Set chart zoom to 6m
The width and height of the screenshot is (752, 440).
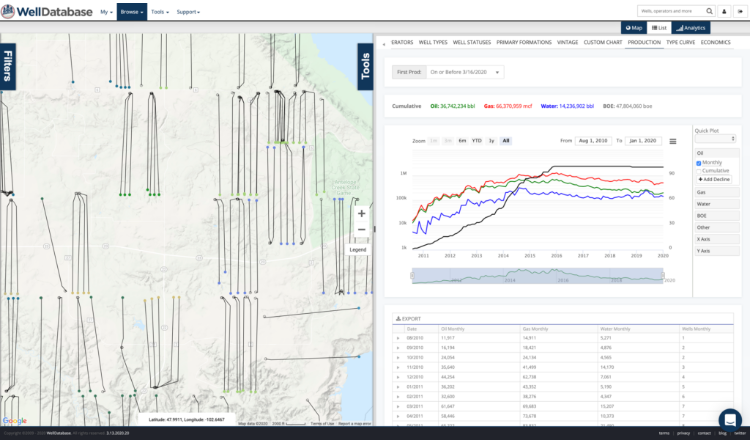pos(462,141)
